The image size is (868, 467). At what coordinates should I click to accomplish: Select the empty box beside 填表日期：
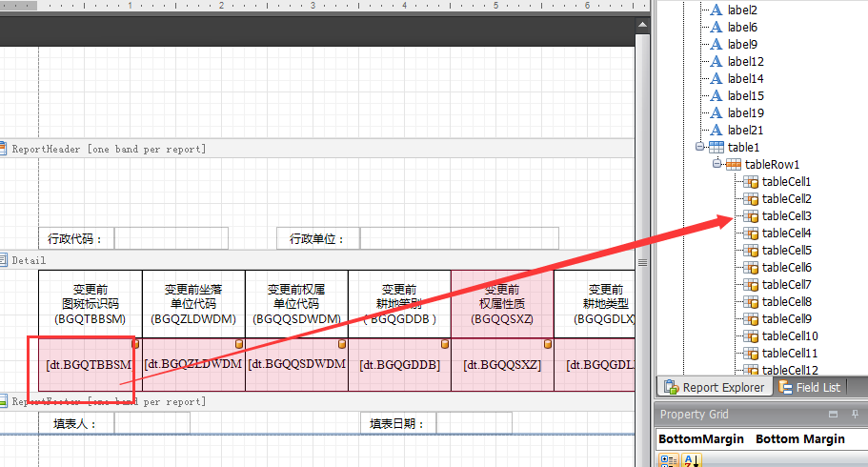tap(474, 423)
